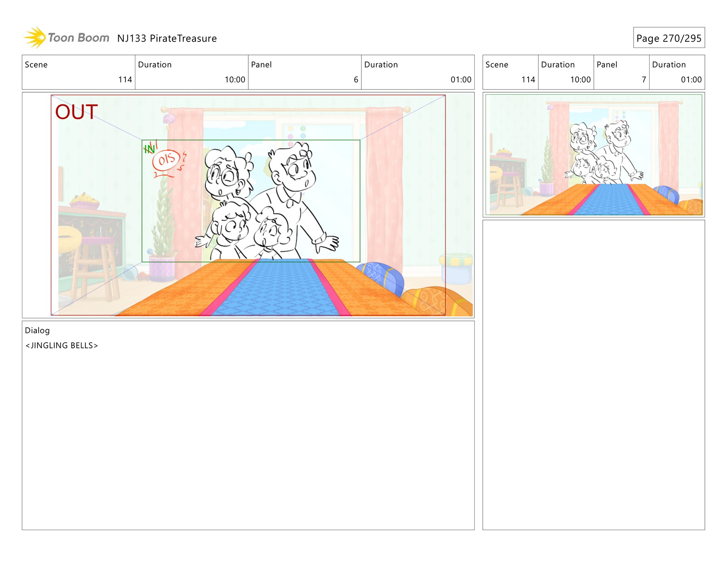The image size is (728, 563).
Task: Click panel 6 Duration 01:00 cell
Action: point(417,72)
